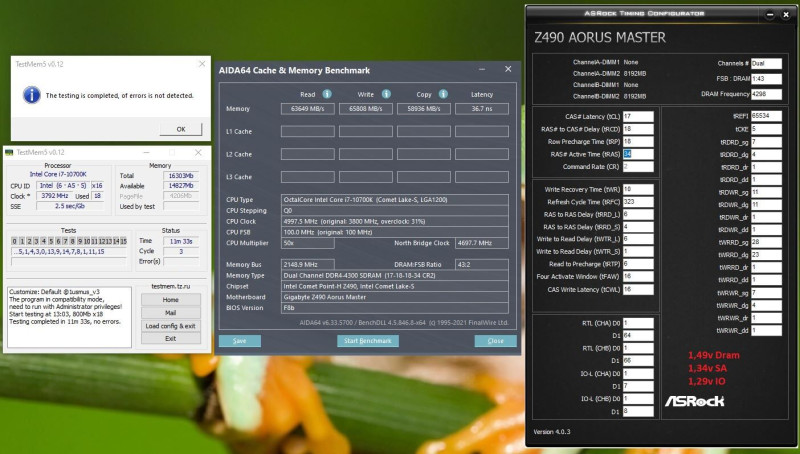Click the Memory Bus 2148.9 MHz value
The height and width of the screenshot is (454, 800).
(x=308, y=264)
